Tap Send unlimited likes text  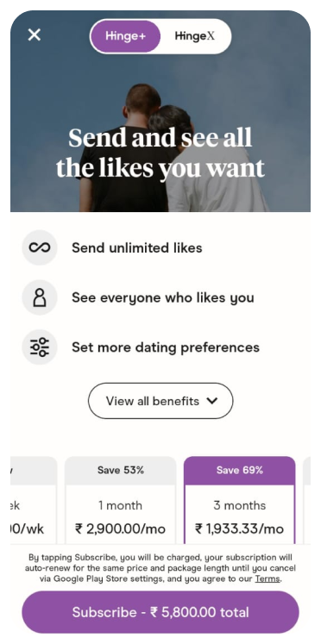click(137, 248)
